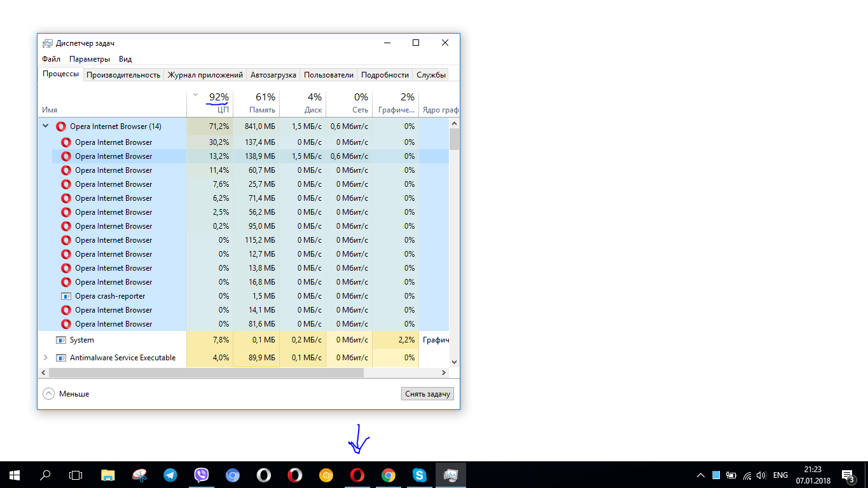
Task: Open the notification center with 3 alerts
Action: coord(847,475)
